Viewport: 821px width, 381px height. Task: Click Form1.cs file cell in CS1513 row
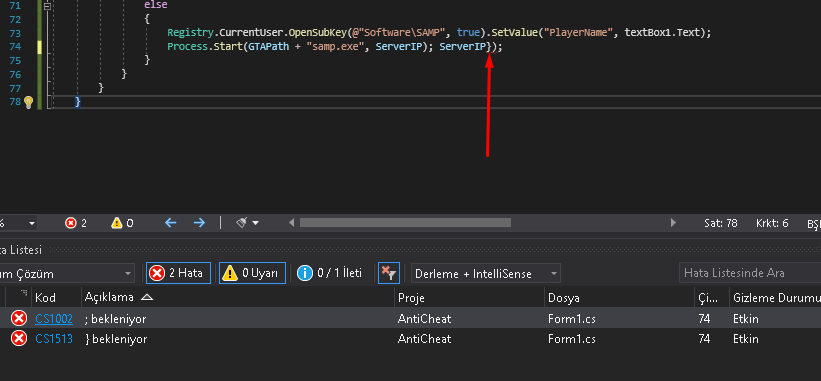(572, 339)
